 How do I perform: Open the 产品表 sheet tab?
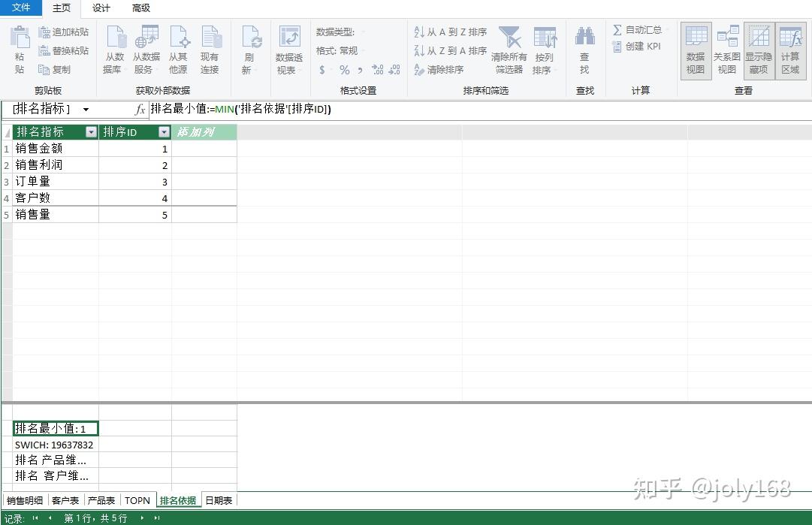(x=101, y=501)
